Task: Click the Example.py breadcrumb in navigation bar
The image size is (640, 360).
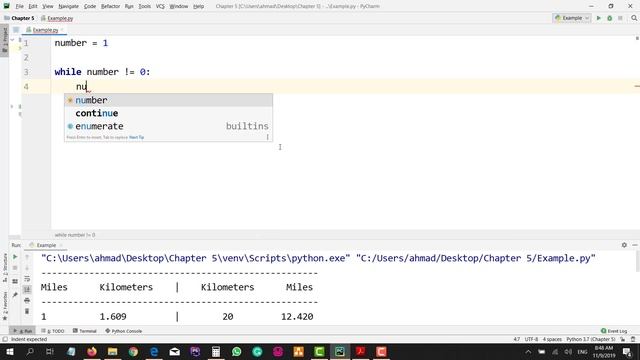Action: [x=57, y=18]
